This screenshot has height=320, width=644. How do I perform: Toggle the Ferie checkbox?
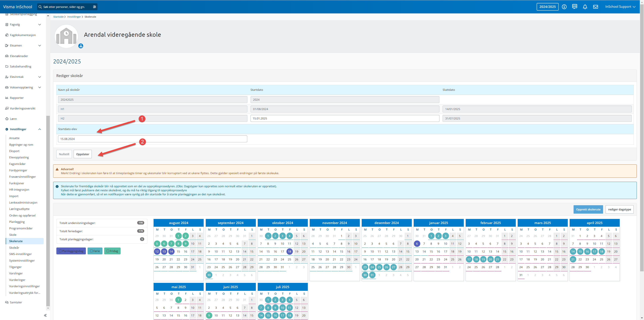point(91,251)
